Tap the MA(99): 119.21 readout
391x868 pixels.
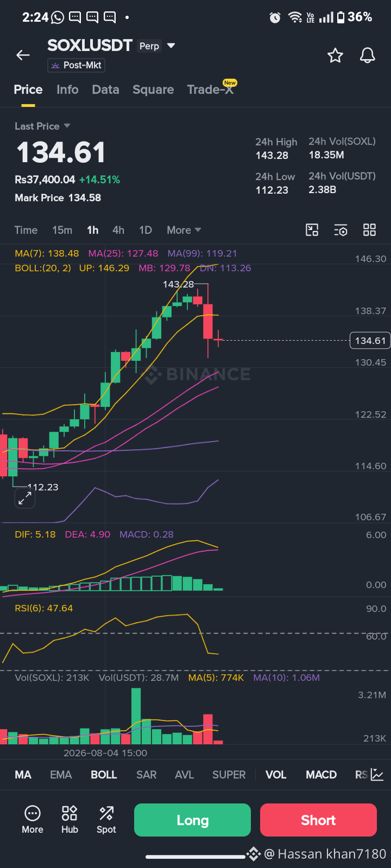202,253
